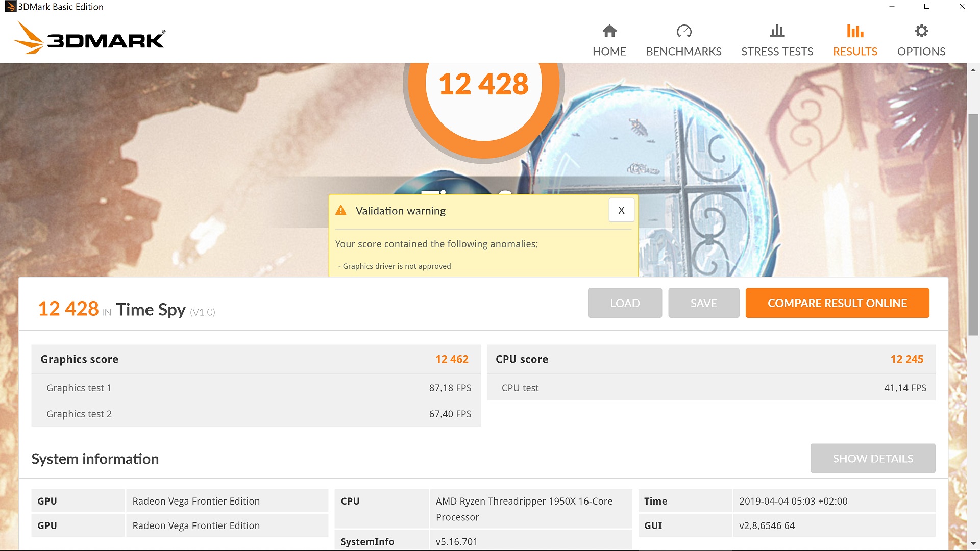
Task: Select the RESULTS tab label
Action: 855,52
